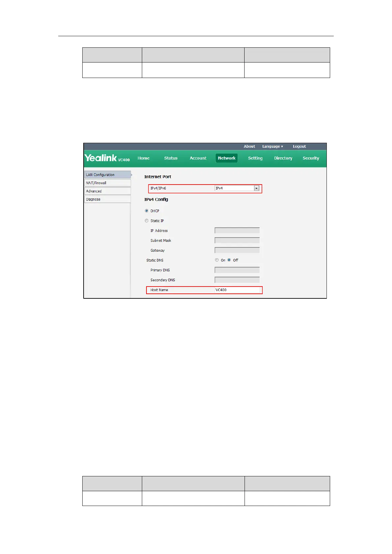Click the Static DNS label
Screen dimensions: 392x554
155,260
